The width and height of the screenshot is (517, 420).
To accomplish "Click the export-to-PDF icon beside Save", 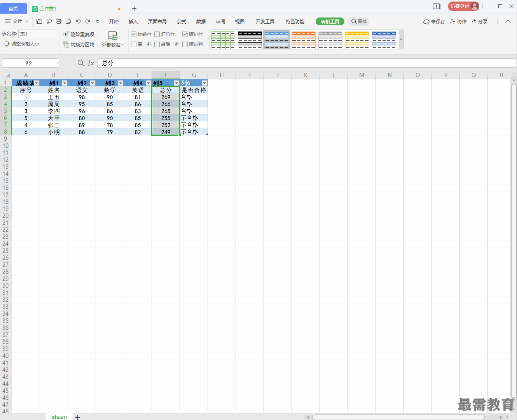I will [49, 21].
